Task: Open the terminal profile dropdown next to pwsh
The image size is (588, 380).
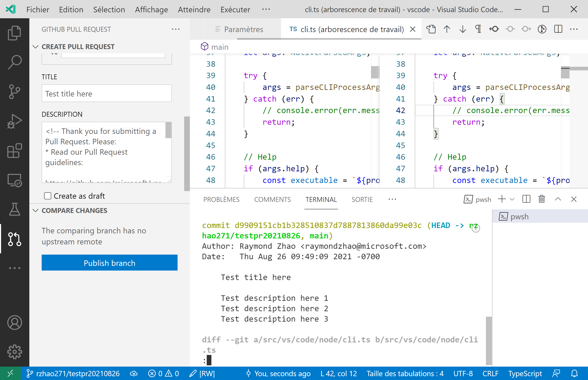Action: (511, 199)
